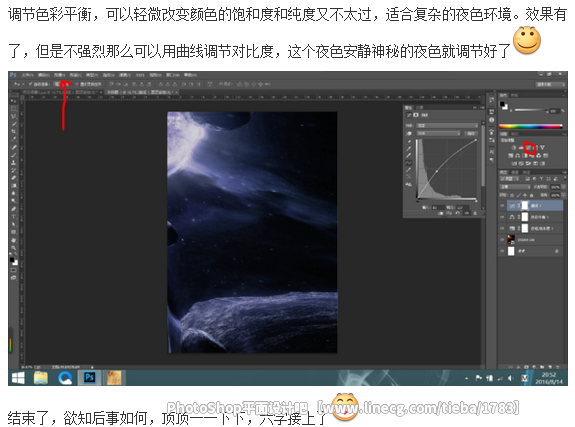
Task: Switch to the inactive document tab
Action: click(62, 92)
